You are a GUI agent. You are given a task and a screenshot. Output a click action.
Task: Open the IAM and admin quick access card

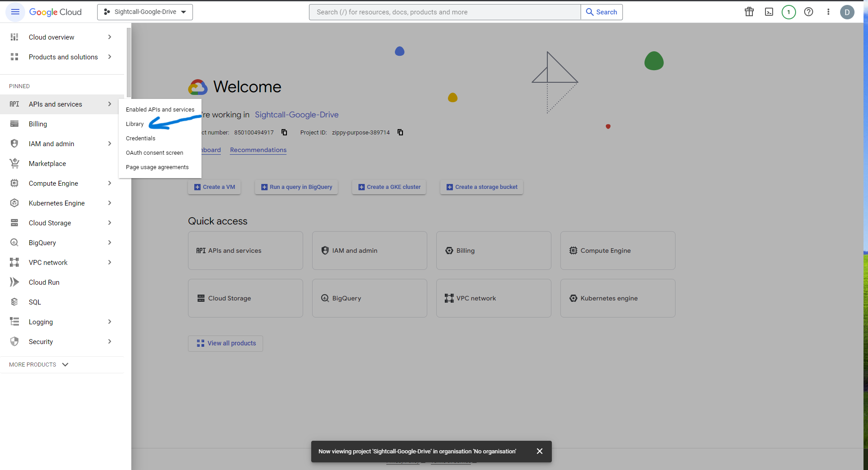pos(370,251)
